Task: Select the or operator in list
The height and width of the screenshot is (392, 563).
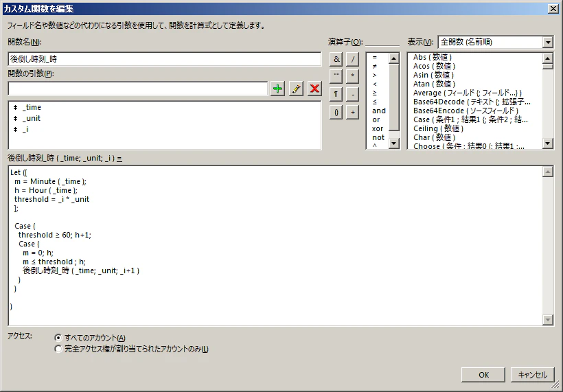Action: (376, 120)
